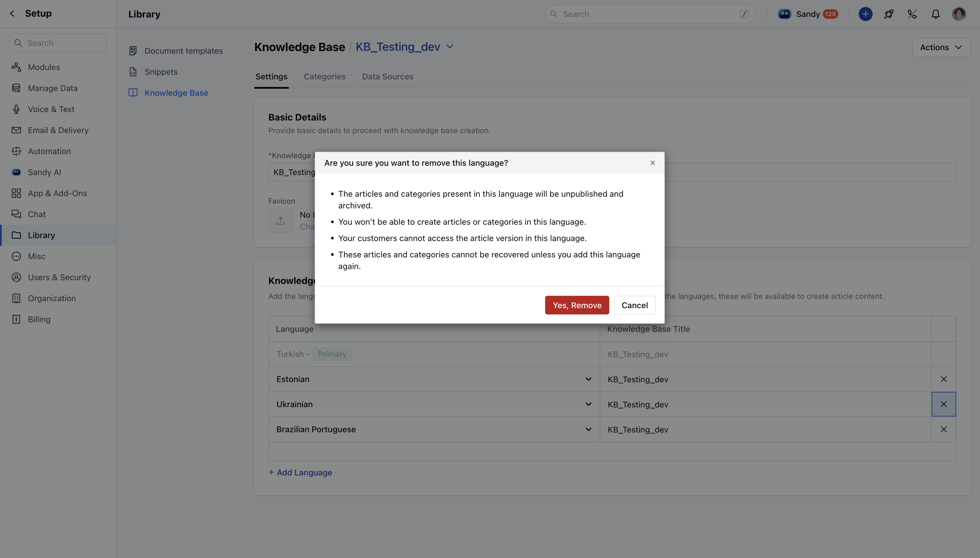Image resolution: width=980 pixels, height=558 pixels.
Task: Click the rocket icon in top bar
Action: [889, 14]
